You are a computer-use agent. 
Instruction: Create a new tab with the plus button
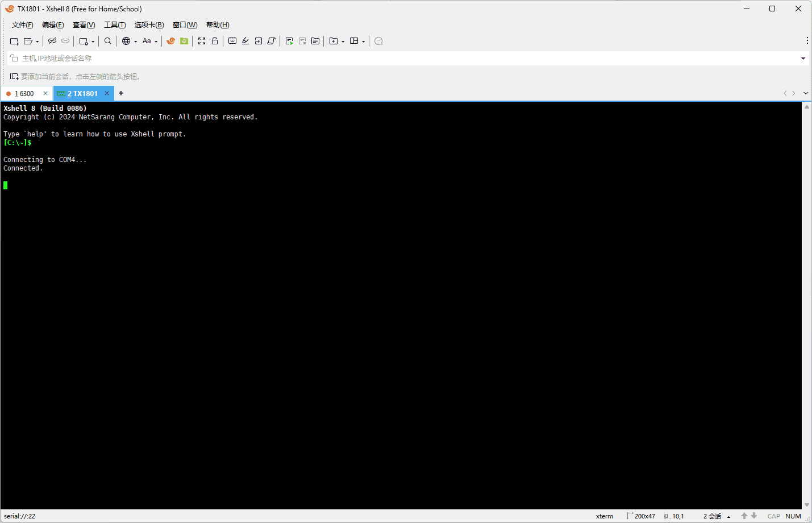(120, 93)
